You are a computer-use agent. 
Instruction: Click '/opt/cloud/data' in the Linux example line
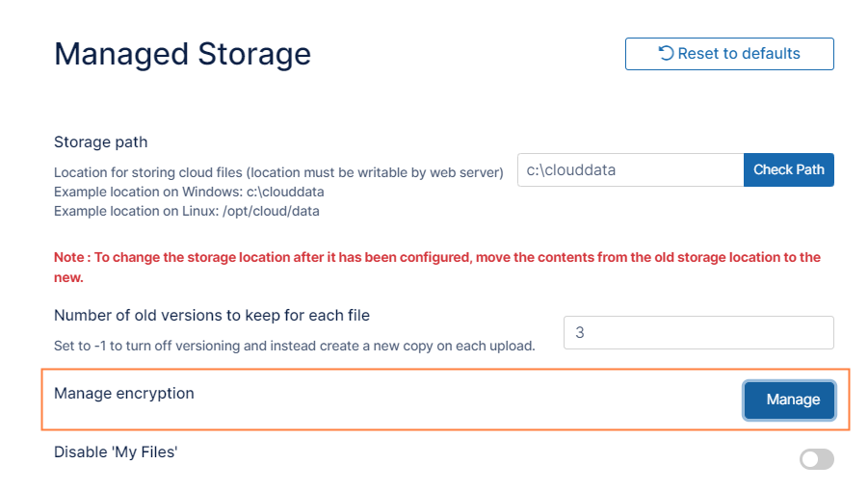click(x=271, y=210)
